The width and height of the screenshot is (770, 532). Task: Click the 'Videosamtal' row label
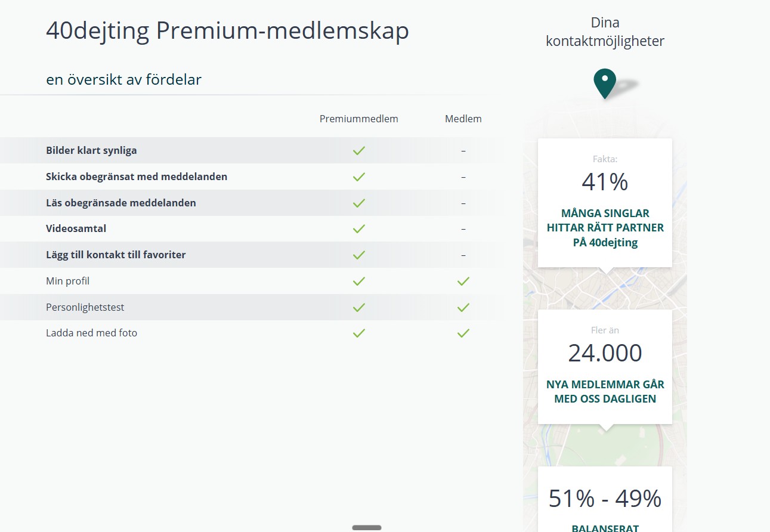76,228
